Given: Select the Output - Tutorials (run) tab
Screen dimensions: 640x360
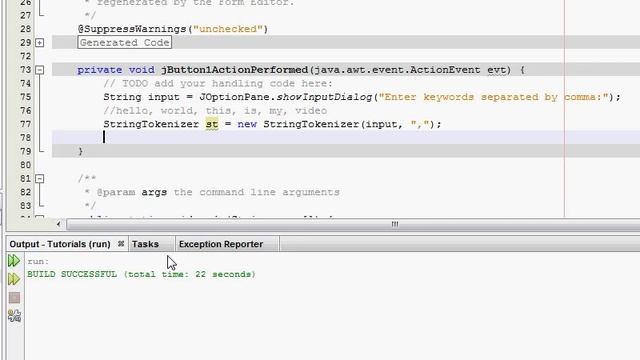Looking at the screenshot, I should (60, 244).
